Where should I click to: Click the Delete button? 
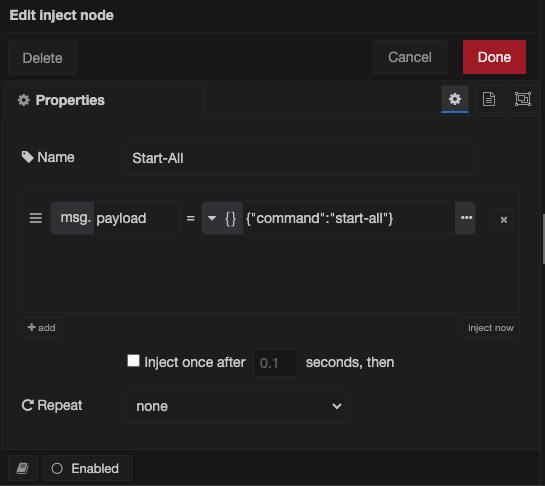tap(42, 58)
